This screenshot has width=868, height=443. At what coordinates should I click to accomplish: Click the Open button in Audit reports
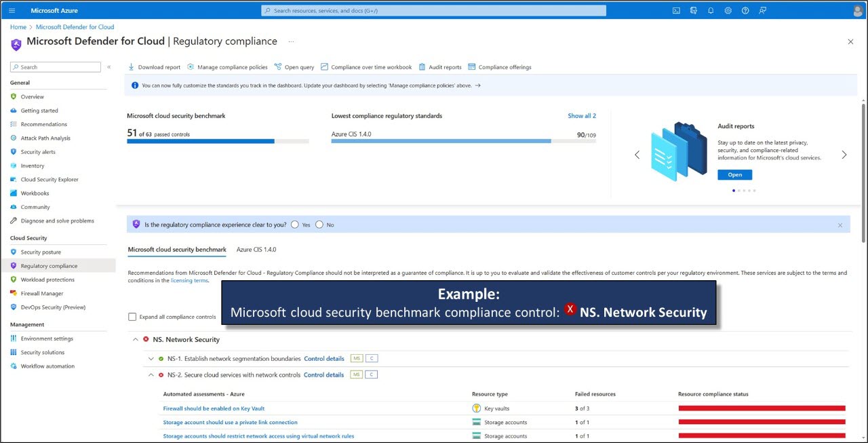point(735,174)
